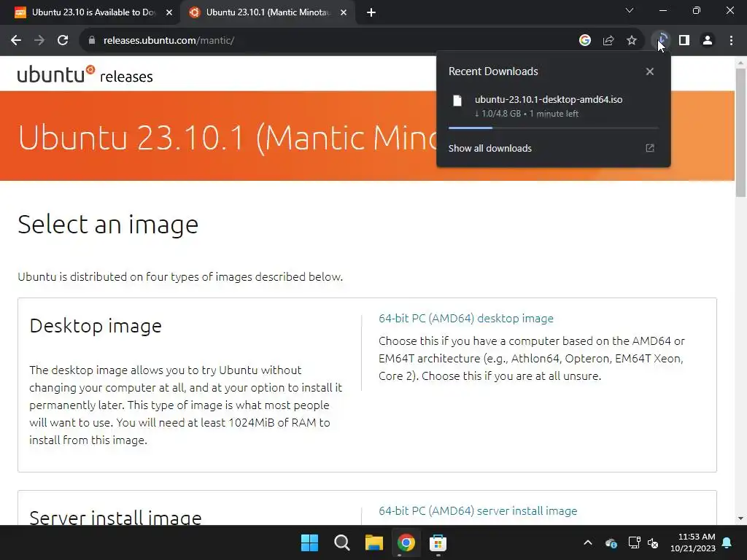Open '64-bit PC (AMD64) desktop image' link
This screenshot has width=747, height=560.
point(466,318)
